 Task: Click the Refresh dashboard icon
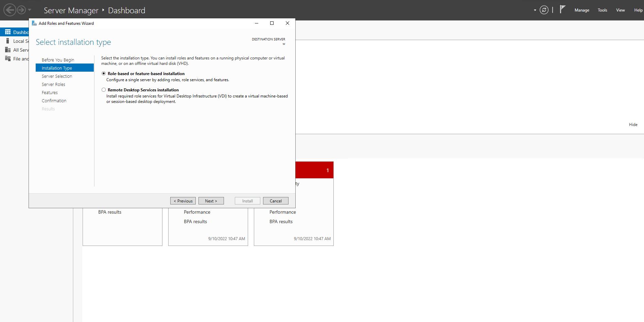click(x=544, y=10)
